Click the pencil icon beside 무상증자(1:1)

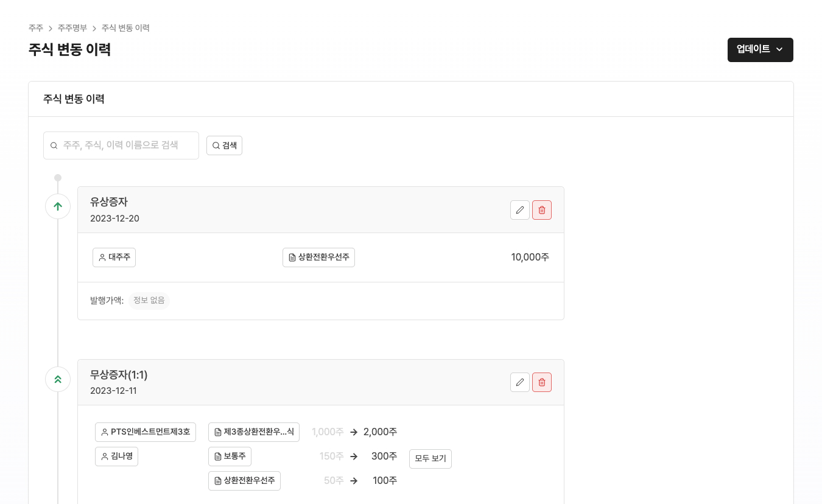(x=520, y=382)
